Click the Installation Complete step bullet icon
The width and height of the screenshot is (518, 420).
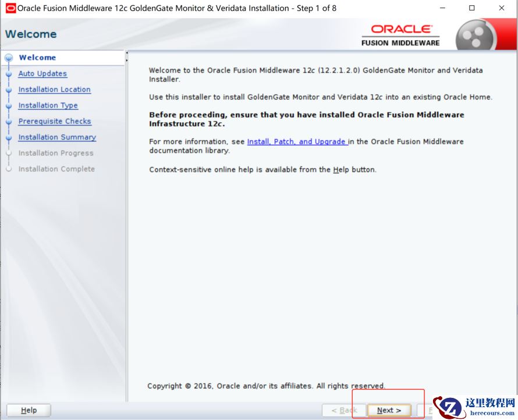click(x=9, y=169)
